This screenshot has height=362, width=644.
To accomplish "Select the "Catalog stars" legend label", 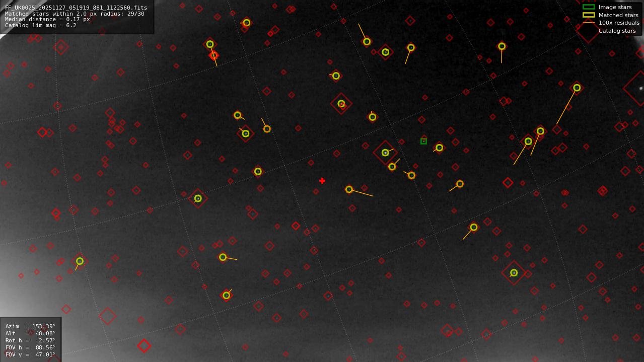I will coord(617,31).
